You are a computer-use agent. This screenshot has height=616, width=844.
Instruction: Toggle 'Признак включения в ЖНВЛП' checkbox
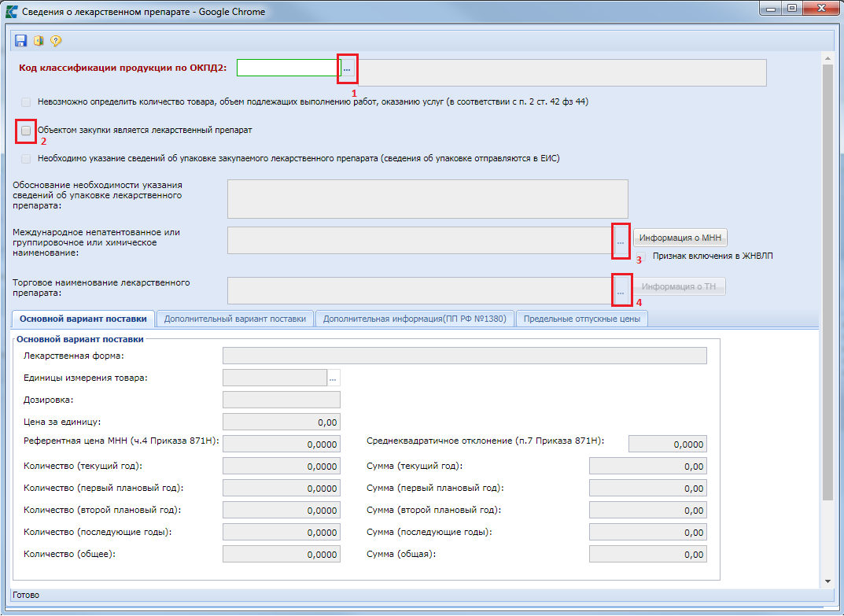point(642,256)
